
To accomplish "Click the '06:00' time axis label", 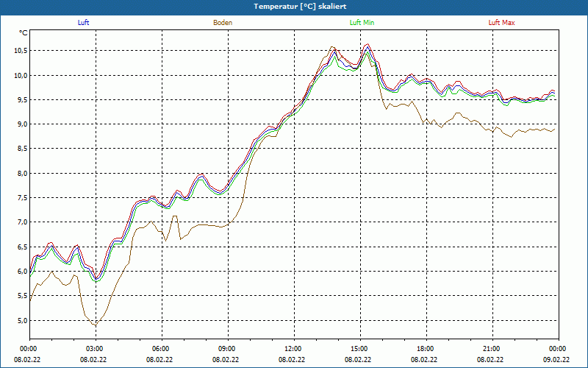I will point(159,349).
